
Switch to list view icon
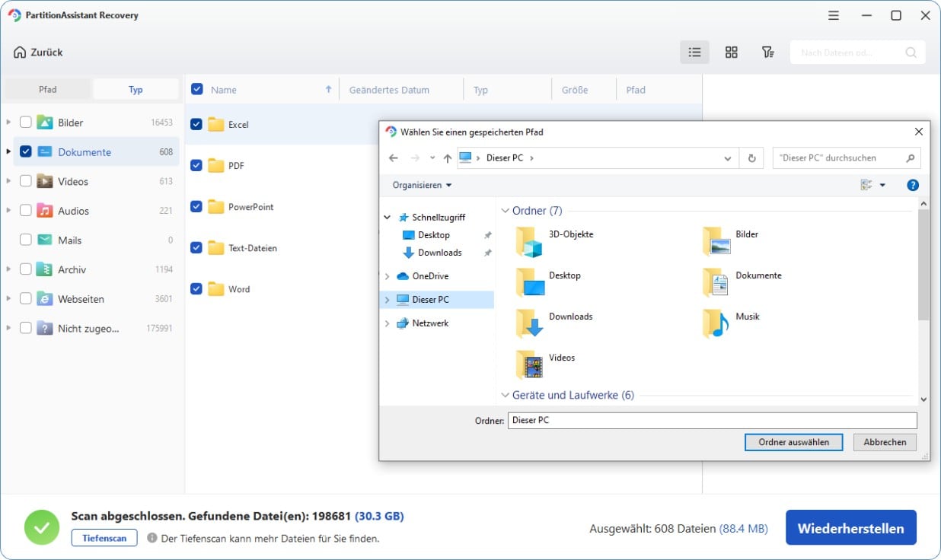694,52
